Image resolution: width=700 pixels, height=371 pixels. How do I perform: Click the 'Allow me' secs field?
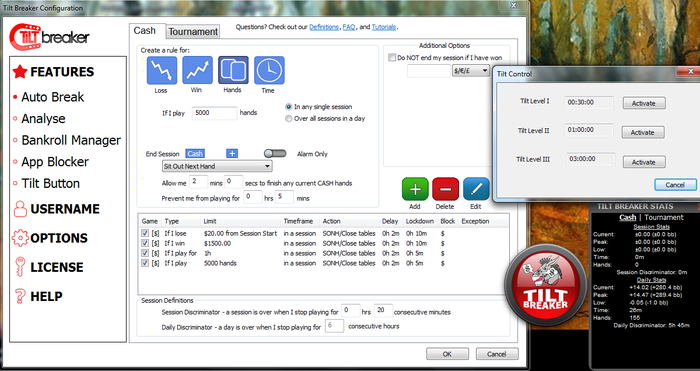pos(233,182)
